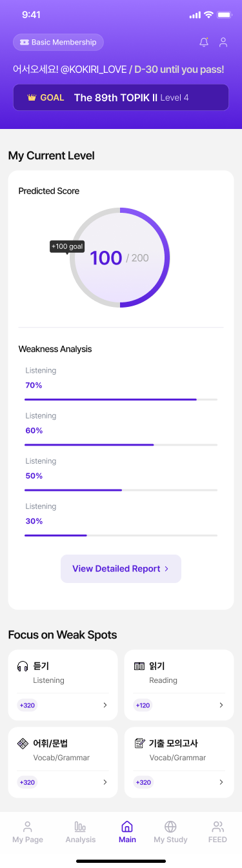242x868 pixels.
Task: Tap the crown GOAL icon
Action: [x=32, y=98]
